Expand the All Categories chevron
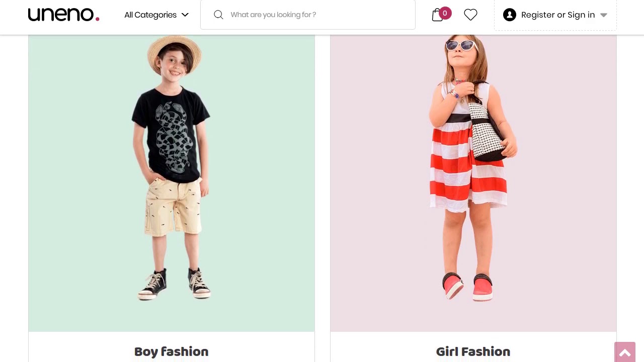Viewport: 644px width, 362px height. 185,15
